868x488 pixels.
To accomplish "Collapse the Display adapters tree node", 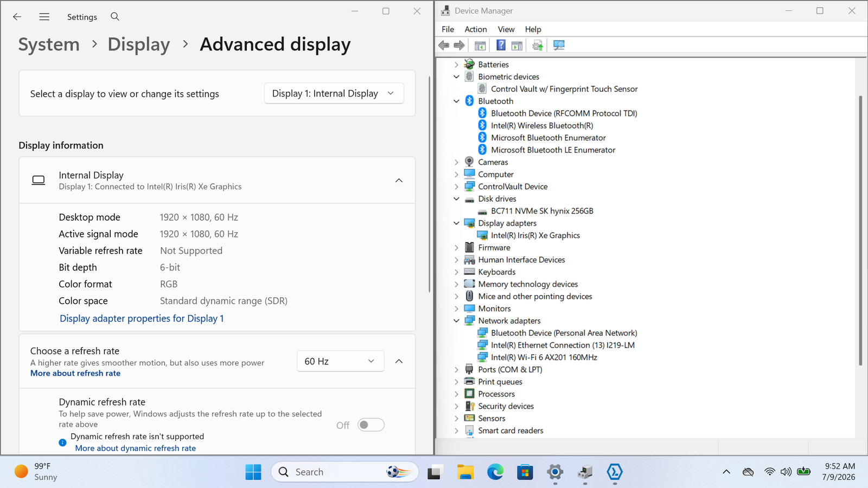I will pos(456,223).
